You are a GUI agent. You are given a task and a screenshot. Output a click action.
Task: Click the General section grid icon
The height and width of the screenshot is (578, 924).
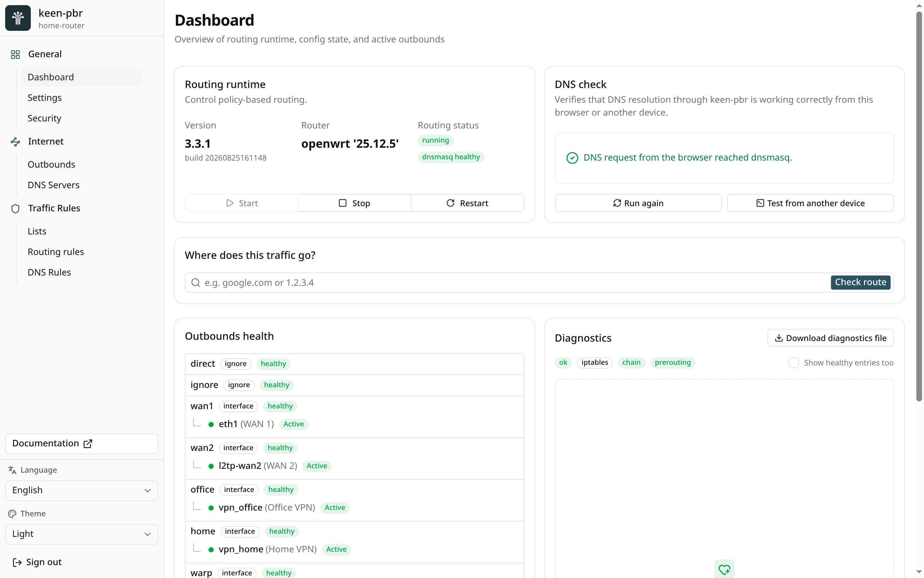15,54
